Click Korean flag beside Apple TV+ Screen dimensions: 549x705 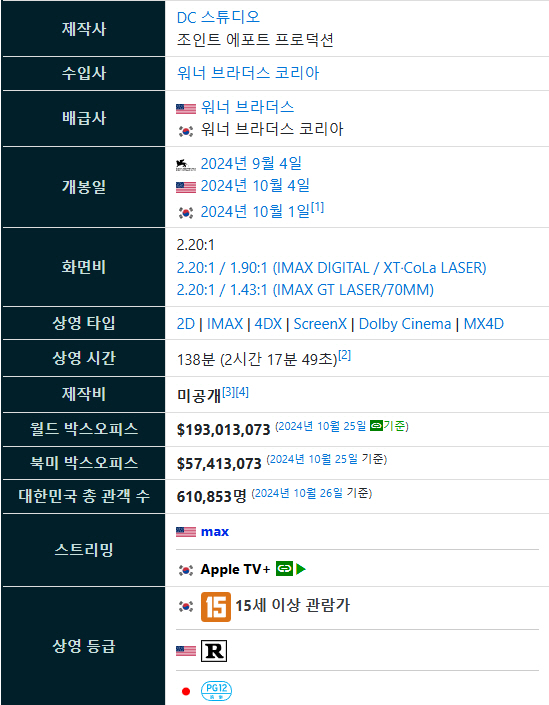coord(186,570)
